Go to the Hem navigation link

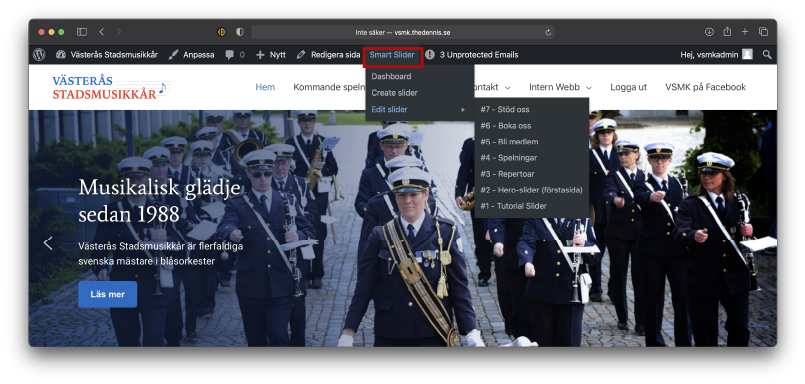click(265, 87)
